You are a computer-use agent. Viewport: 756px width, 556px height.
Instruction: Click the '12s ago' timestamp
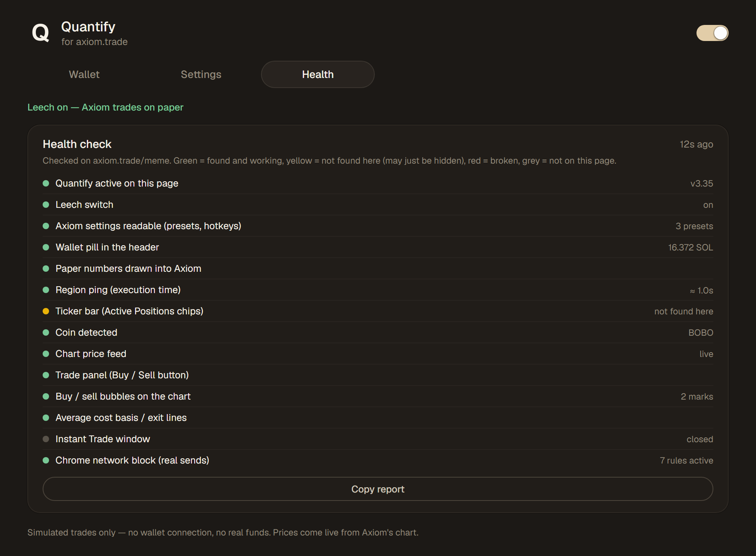coord(696,144)
